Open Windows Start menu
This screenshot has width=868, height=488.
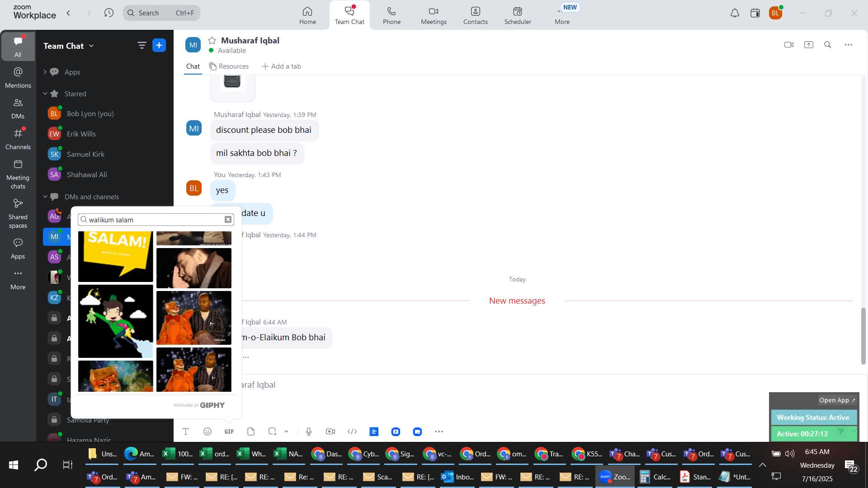click(14, 465)
